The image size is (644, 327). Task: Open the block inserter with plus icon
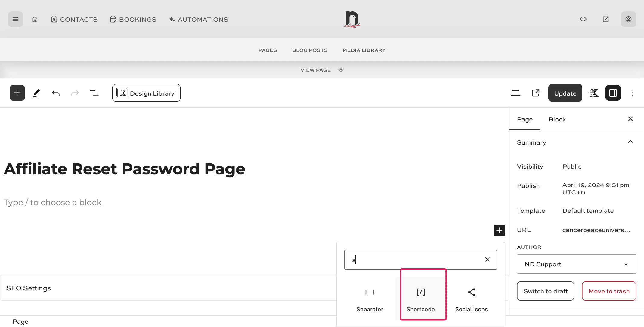17,93
